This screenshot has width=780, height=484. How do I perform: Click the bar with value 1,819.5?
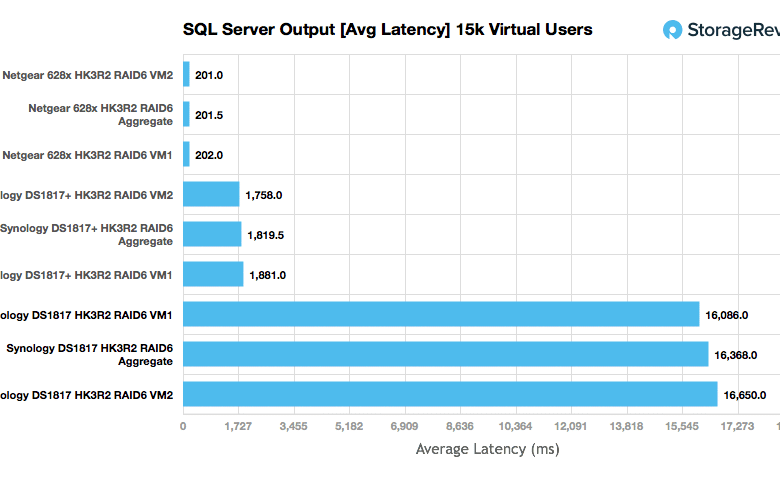(x=212, y=234)
